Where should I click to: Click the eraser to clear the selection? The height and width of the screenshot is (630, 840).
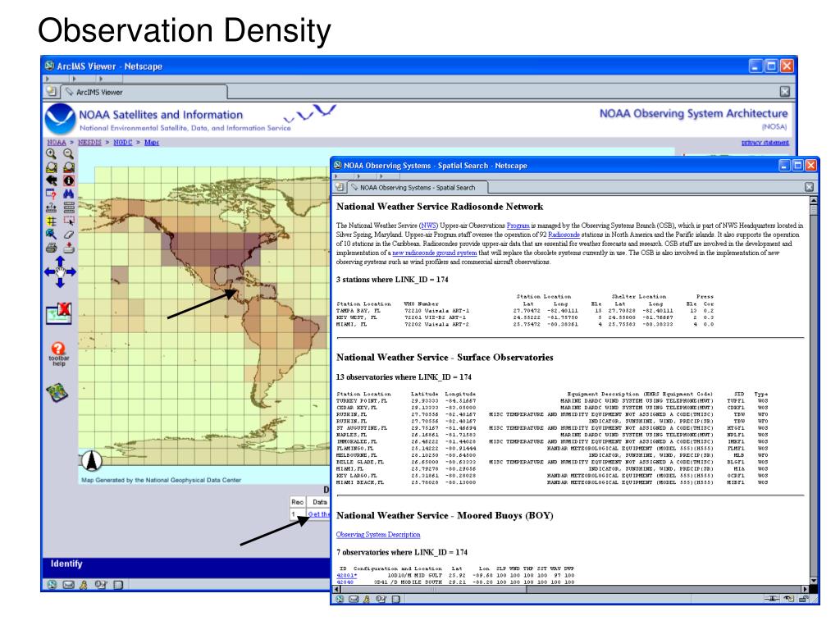[x=69, y=234]
